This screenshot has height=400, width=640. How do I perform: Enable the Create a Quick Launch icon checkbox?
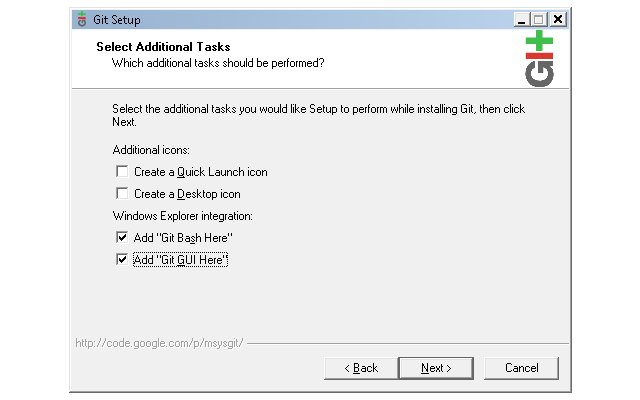[x=122, y=171]
